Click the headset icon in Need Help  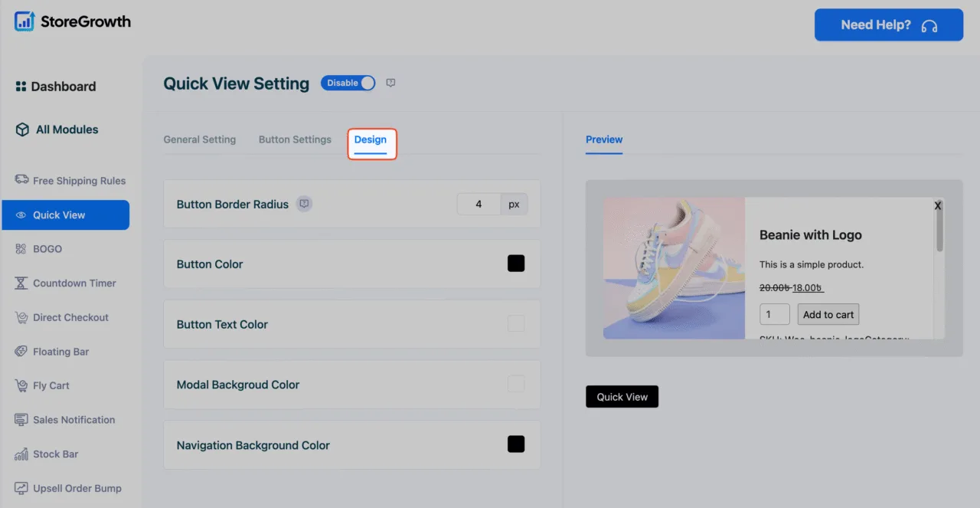tap(929, 25)
